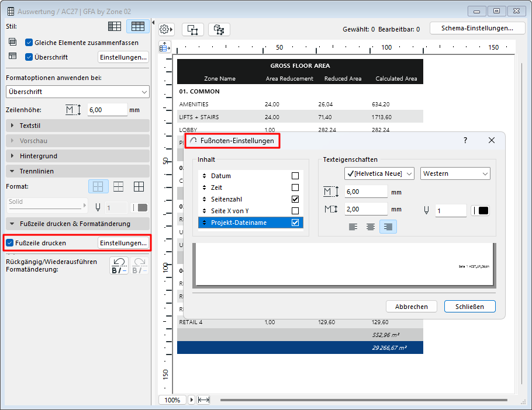Open the Helvetica Neue font dropdown
532x410 pixels.
click(x=379, y=173)
